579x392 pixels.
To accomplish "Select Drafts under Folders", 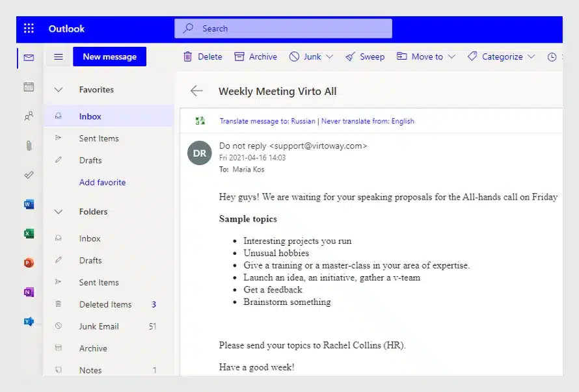I will [x=109, y=261].
